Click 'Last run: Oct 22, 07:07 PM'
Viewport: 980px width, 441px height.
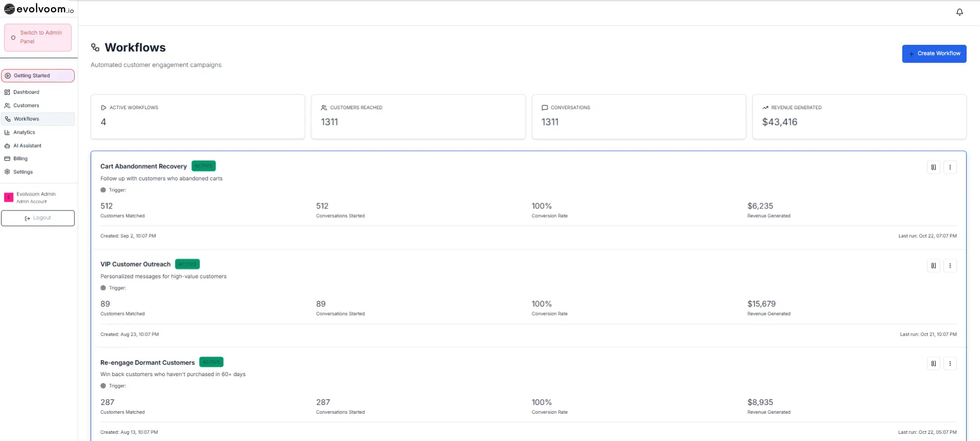click(927, 236)
